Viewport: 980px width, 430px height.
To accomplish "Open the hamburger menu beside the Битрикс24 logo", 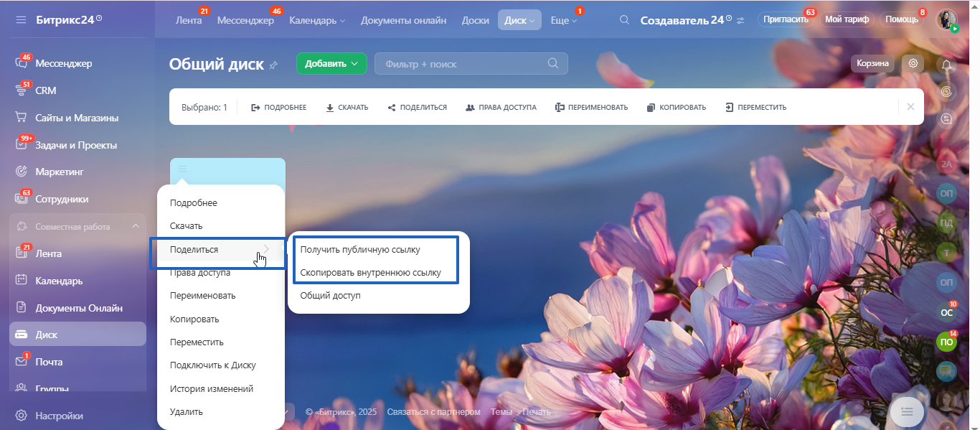I will point(21,19).
